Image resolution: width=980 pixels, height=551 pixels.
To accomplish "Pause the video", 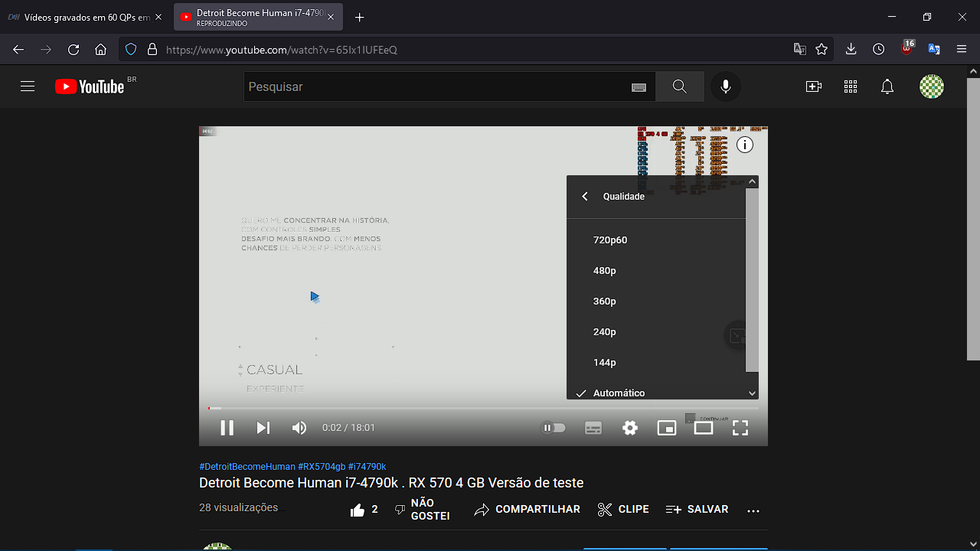I will [227, 428].
